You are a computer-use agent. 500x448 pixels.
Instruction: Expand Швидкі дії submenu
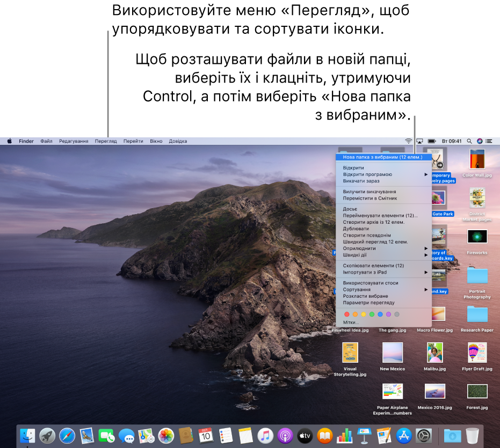click(383, 255)
